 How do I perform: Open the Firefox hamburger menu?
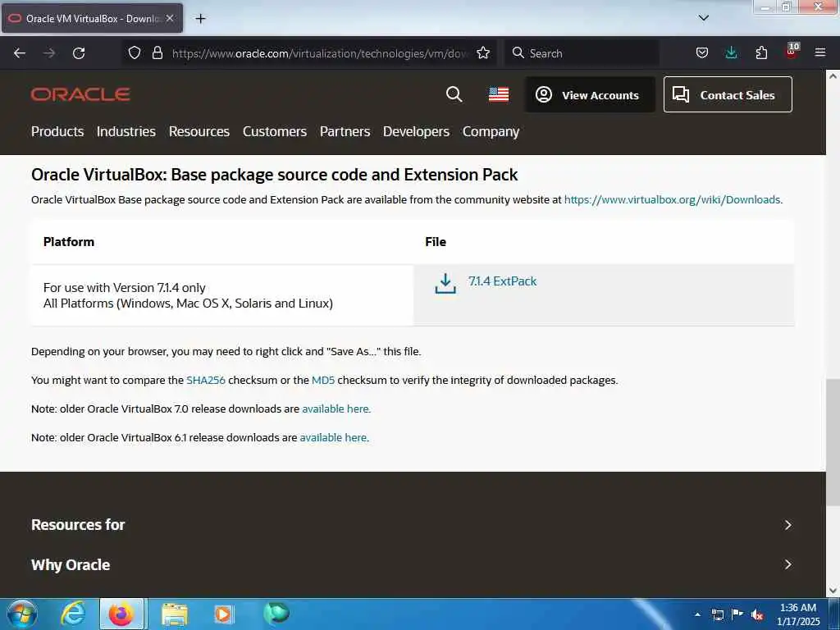tap(820, 52)
